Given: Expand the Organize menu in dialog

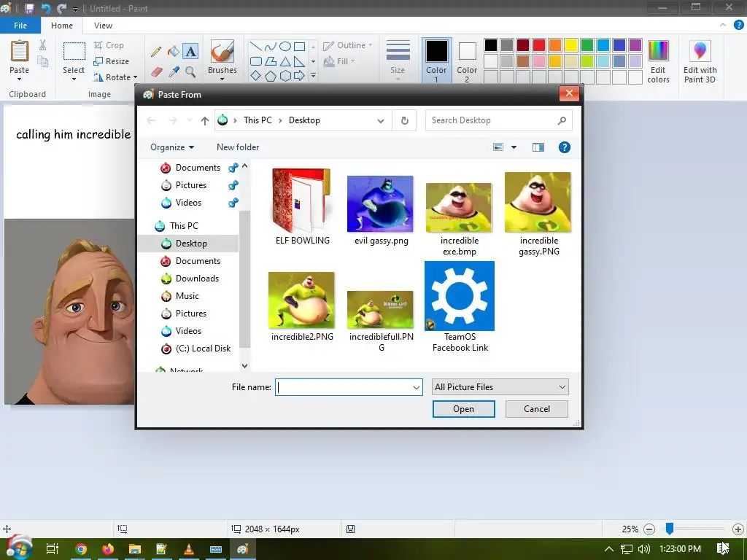Looking at the screenshot, I should click(172, 147).
